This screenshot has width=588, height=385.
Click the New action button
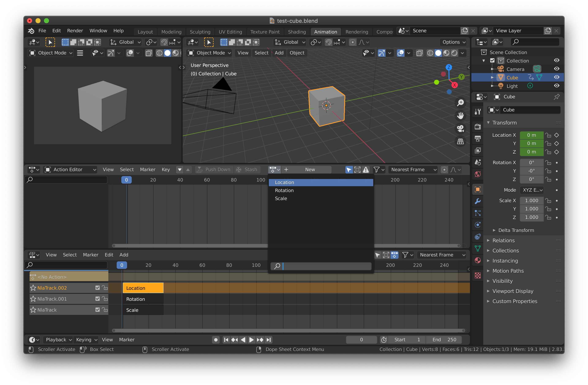(x=307, y=170)
